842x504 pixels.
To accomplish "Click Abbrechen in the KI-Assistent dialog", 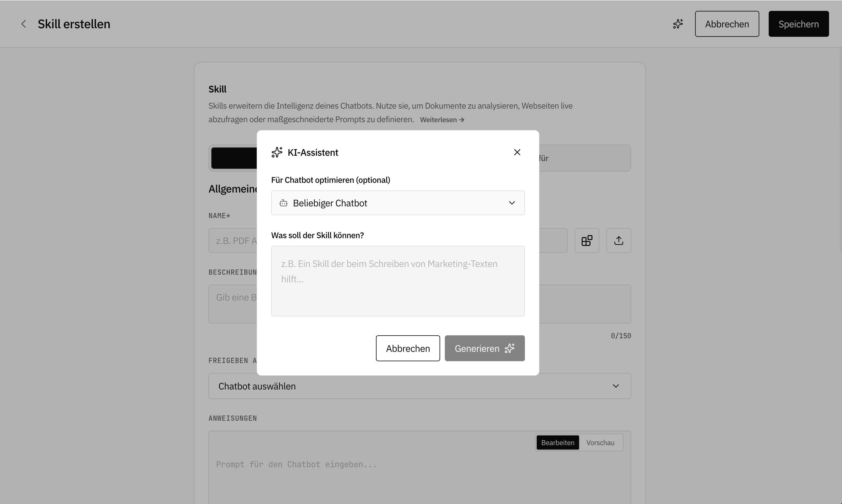I will coord(407,349).
